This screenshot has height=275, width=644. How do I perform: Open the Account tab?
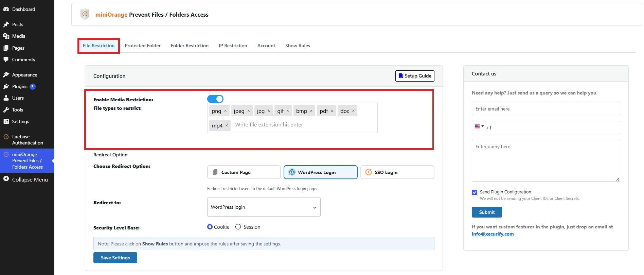[x=266, y=46]
